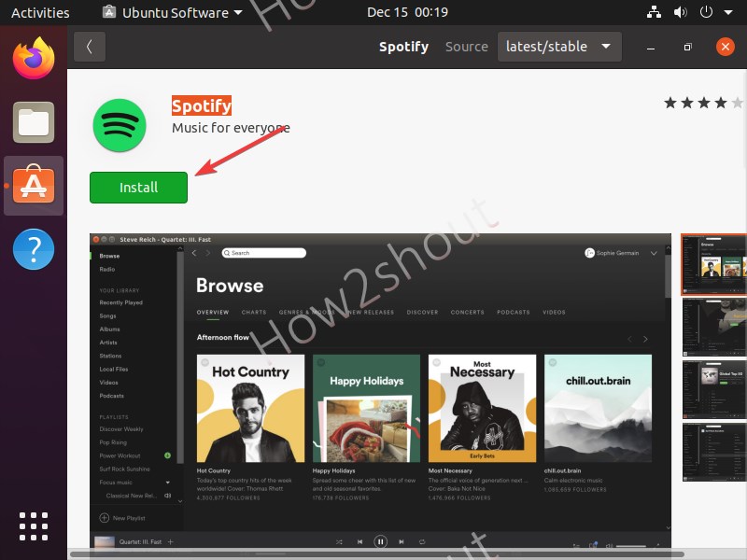Click the Ubuntu Software dock icon

click(x=34, y=185)
